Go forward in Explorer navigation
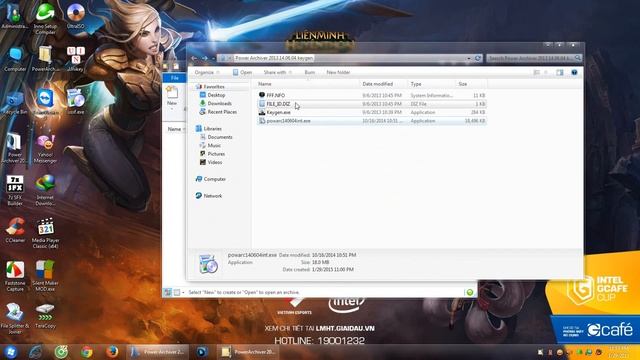Image resolution: width=640 pixels, height=360 pixels. tap(204, 58)
